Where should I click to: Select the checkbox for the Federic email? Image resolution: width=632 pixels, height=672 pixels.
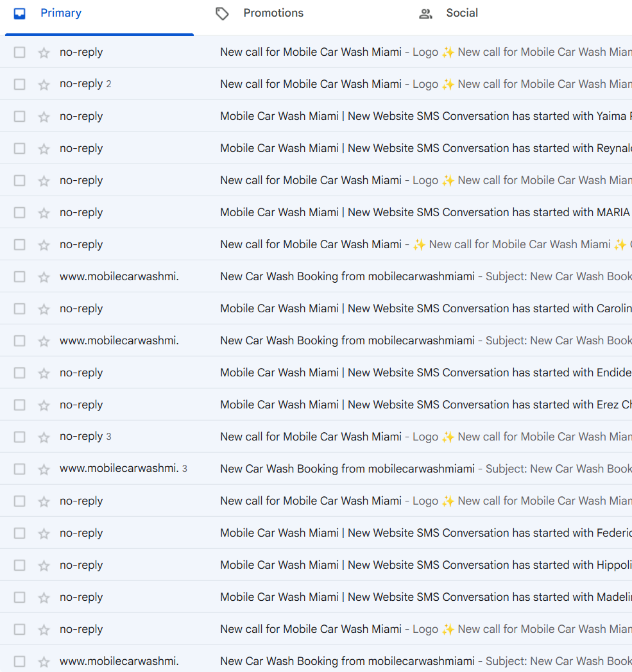click(x=19, y=532)
